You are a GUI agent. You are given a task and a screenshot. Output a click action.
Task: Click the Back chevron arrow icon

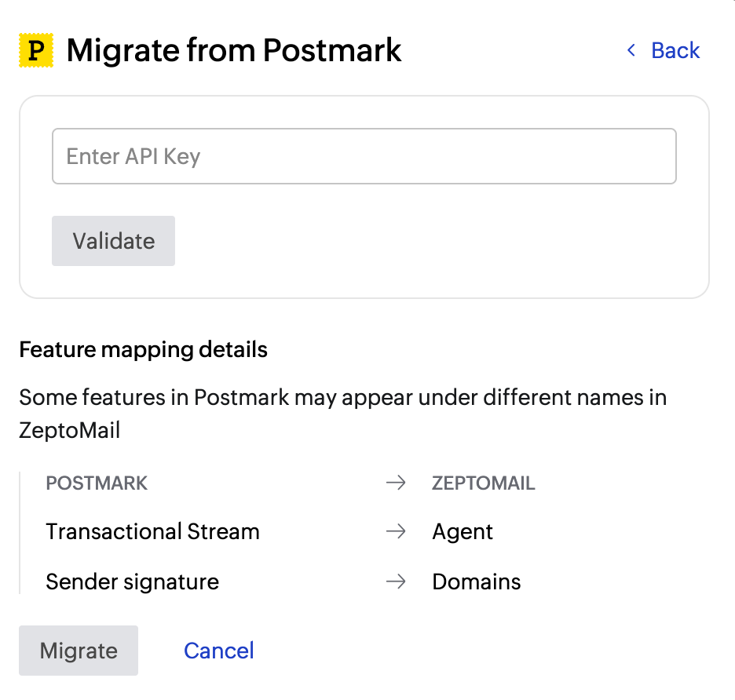coord(631,50)
